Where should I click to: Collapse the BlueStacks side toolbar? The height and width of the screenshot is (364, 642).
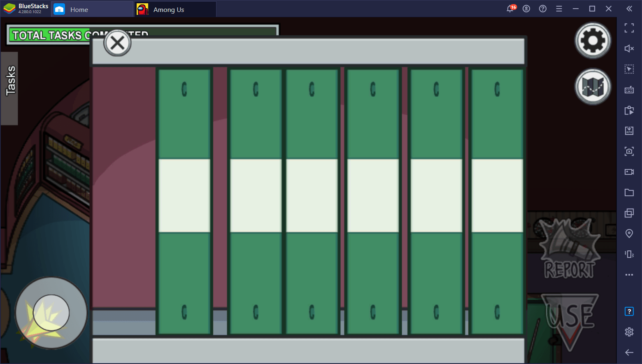[629, 9]
